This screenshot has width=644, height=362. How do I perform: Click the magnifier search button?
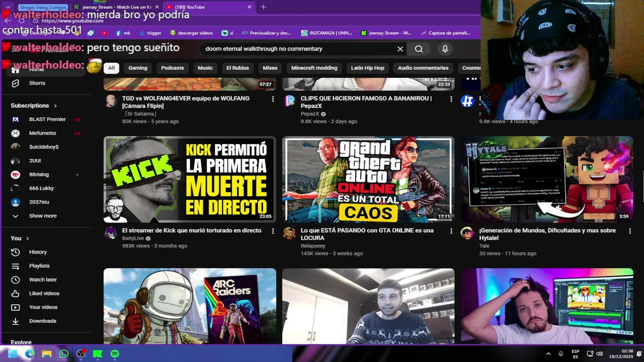419,49
